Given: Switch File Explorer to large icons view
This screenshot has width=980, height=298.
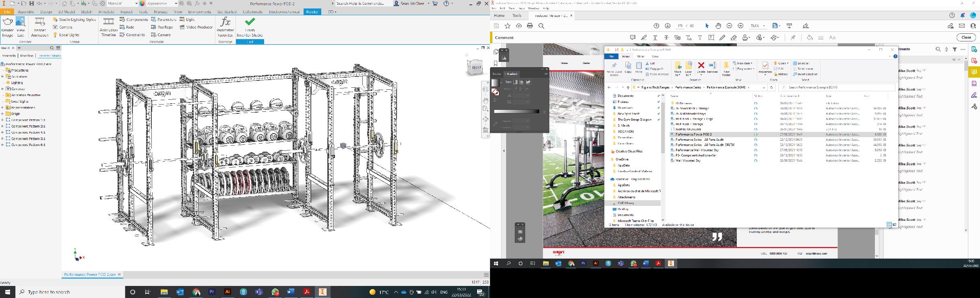Looking at the screenshot, I should 895,225.
